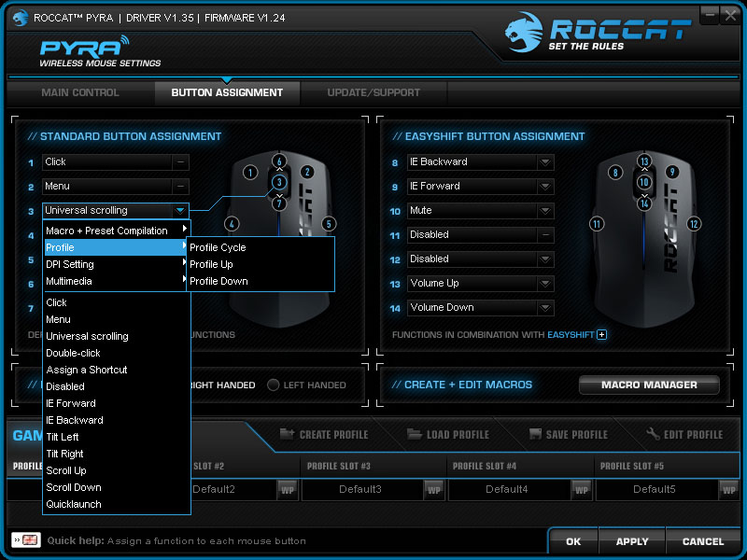Click Load Profile
The width and height of the screenshot is (747, 560).
pos(448,434)
